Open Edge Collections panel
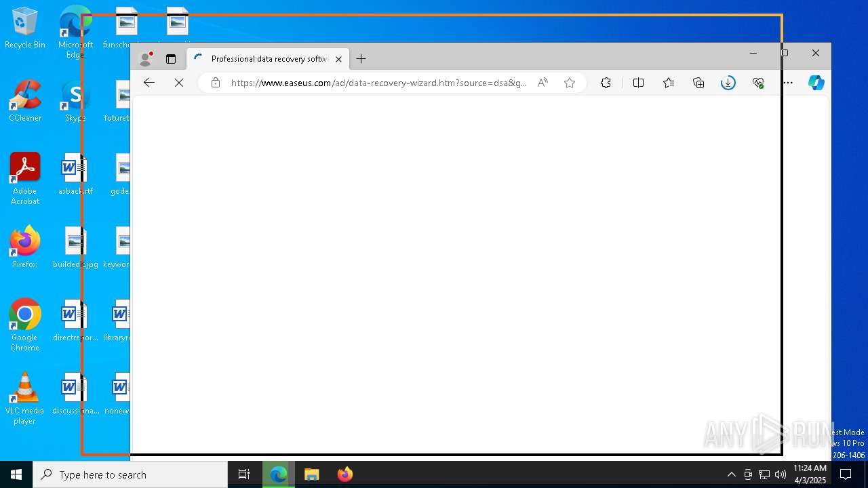Image resolution: width=868 pixels, height=488 pixels. pos(698,83)
